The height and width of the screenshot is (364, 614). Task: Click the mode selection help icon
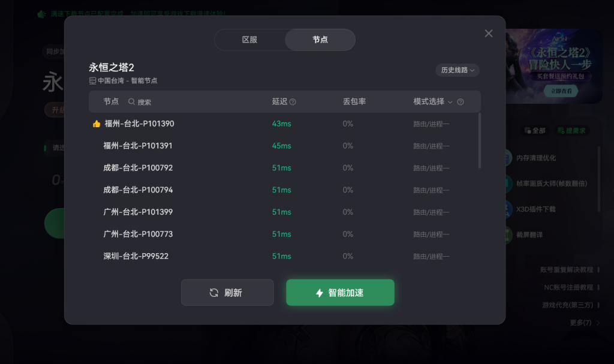click(x=460, y=102)
